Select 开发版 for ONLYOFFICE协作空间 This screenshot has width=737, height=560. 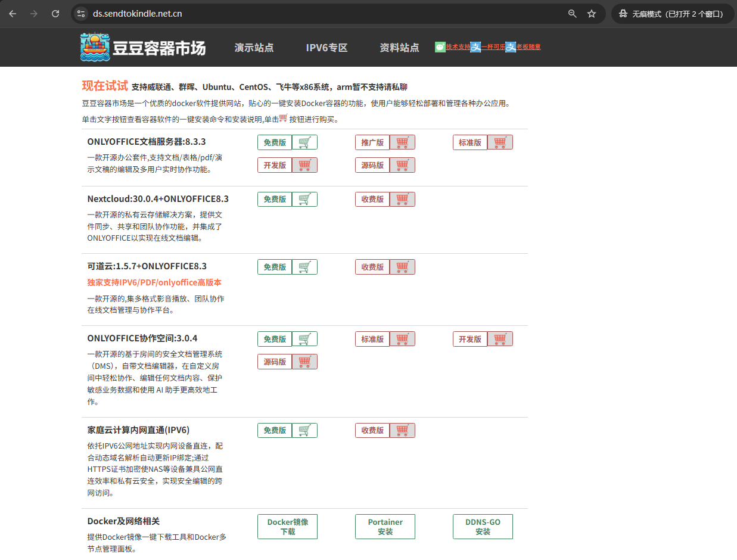tap(470, 339)
